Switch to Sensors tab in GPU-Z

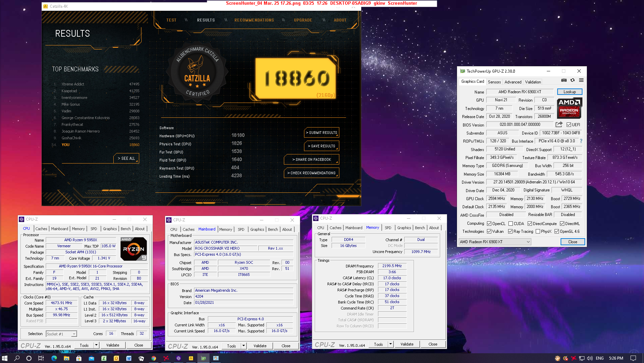click(x=494, y=82)
